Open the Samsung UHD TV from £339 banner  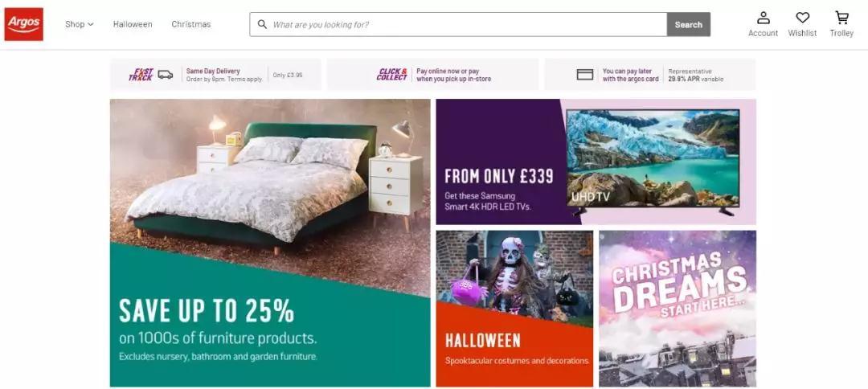pos(596,162)
